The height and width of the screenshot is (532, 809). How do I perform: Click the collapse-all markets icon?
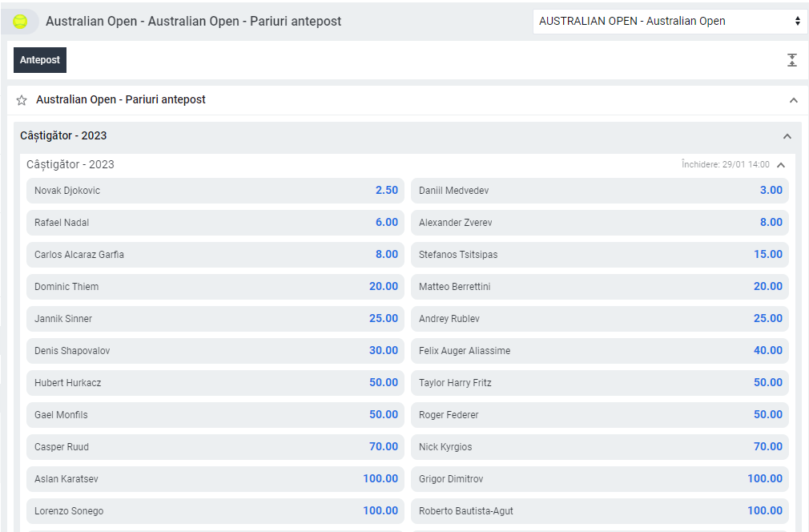(x=792, y=60)
